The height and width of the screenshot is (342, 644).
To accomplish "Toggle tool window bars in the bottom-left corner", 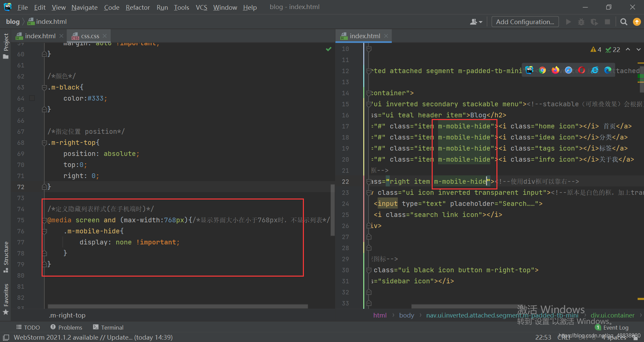I will (6, 337).
